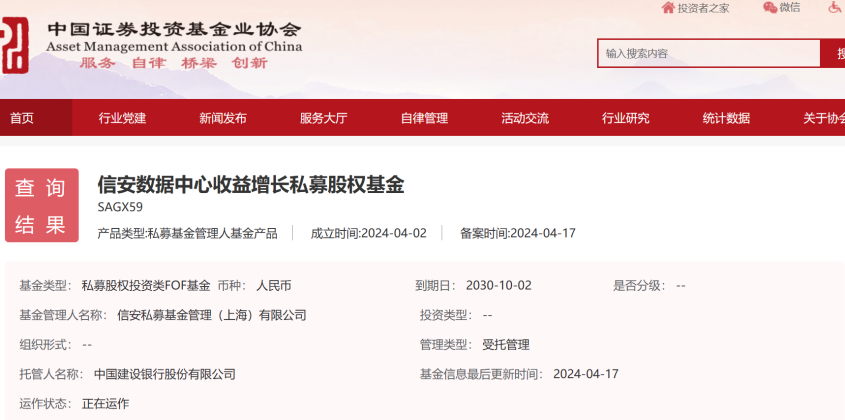
Task: Click the 受托管理 value
Action: coord(506,345)
